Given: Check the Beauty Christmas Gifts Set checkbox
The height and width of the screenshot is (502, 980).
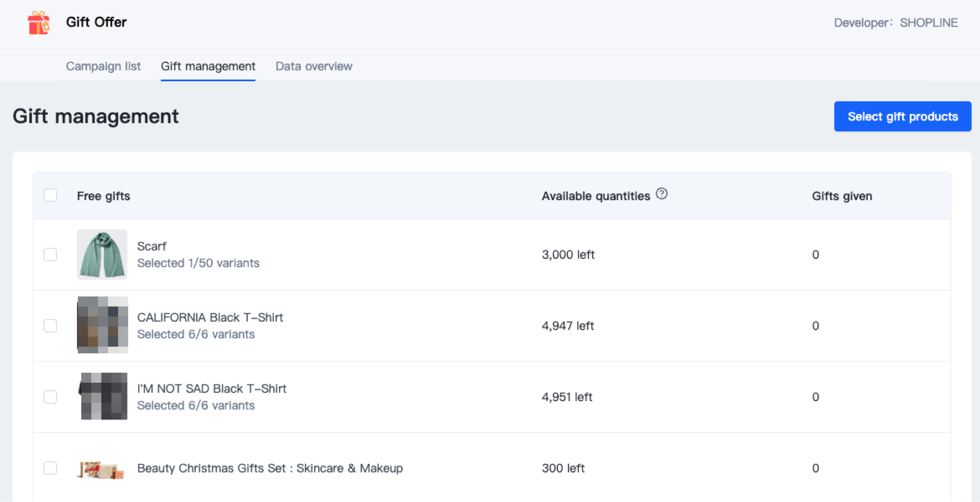Looking at the screenshot, I should (x=50, y=468).
